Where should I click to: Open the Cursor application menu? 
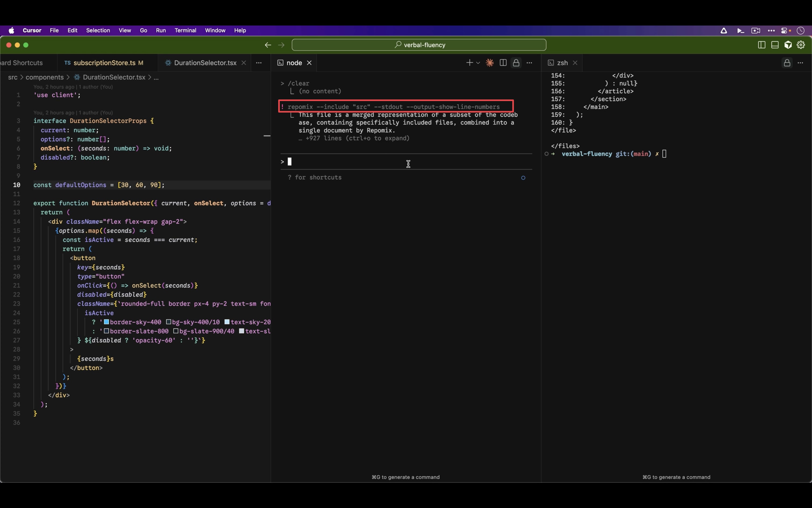[32, 31]
